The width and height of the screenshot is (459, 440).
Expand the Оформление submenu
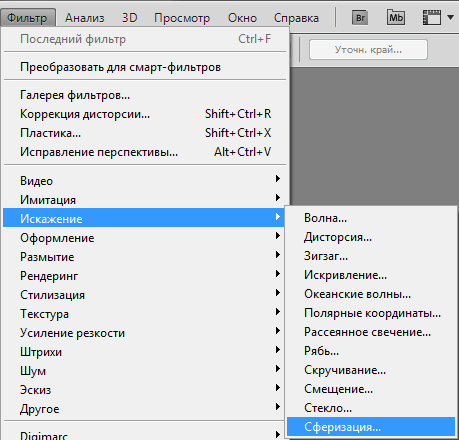click(145, 238)
